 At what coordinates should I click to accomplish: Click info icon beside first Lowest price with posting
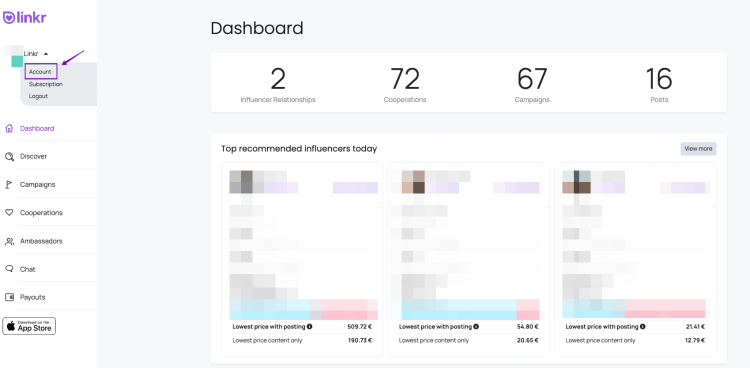click(309, 327)
